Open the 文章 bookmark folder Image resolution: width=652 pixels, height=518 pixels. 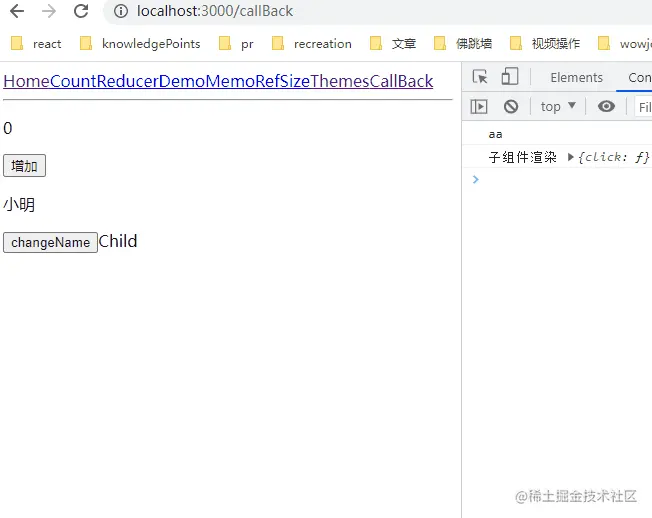point(393,43)
